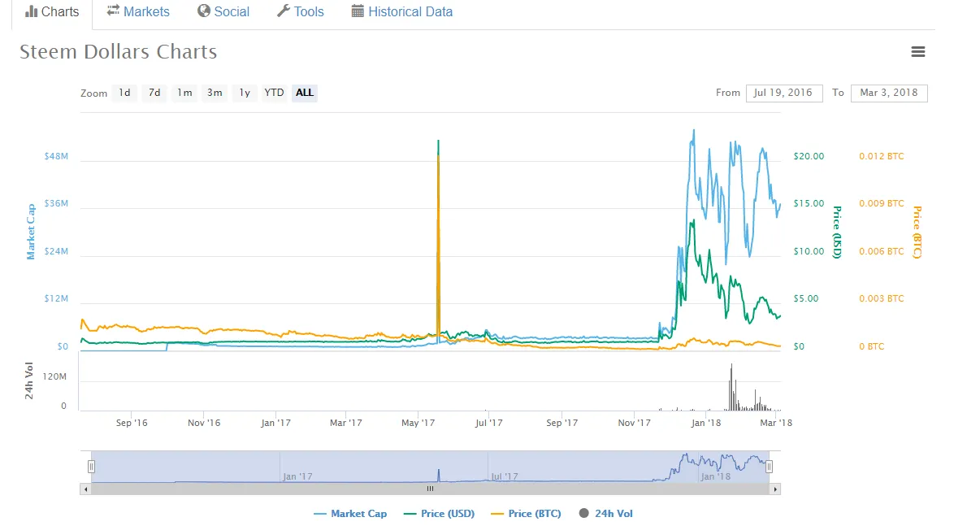The height and width of the screenshot is (526, 980).
Task: Click the May '17 price spike
Action: (x=439, y=236)
